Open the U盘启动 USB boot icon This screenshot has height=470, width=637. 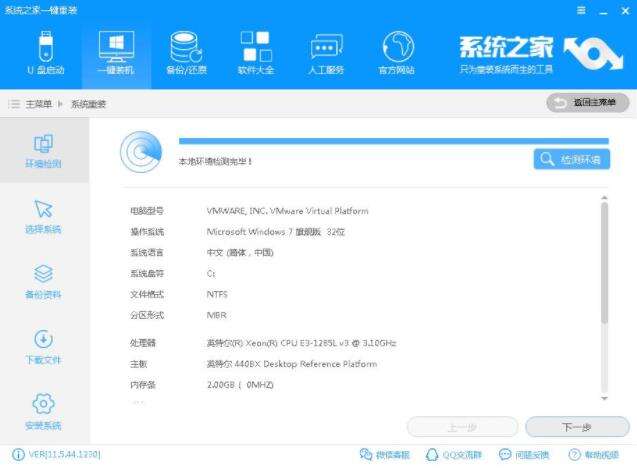[46, 52]
